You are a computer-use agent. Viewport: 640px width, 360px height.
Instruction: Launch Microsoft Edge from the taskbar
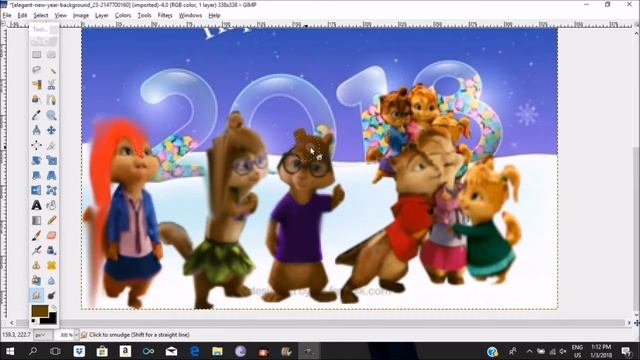click(x=195, y=351)
